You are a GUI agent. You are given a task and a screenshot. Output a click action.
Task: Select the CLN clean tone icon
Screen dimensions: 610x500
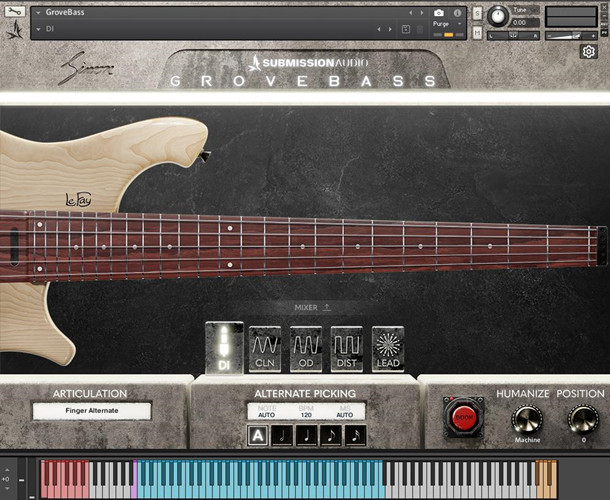tap(265, 349)
